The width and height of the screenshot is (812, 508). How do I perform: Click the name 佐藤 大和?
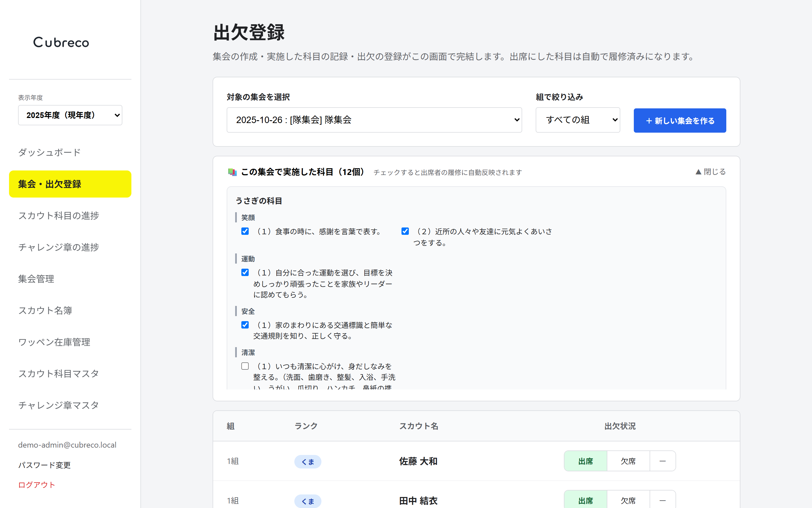418,461
